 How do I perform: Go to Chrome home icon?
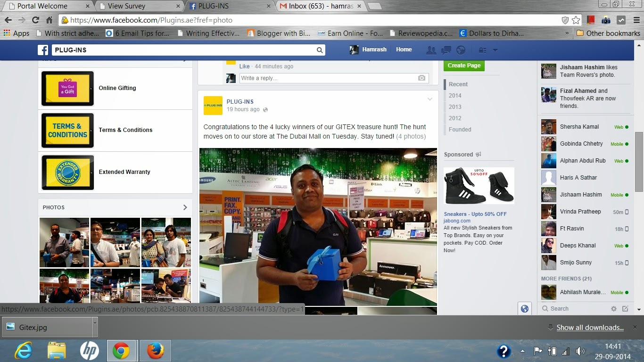pyautogui.click(x=49, y=20)
